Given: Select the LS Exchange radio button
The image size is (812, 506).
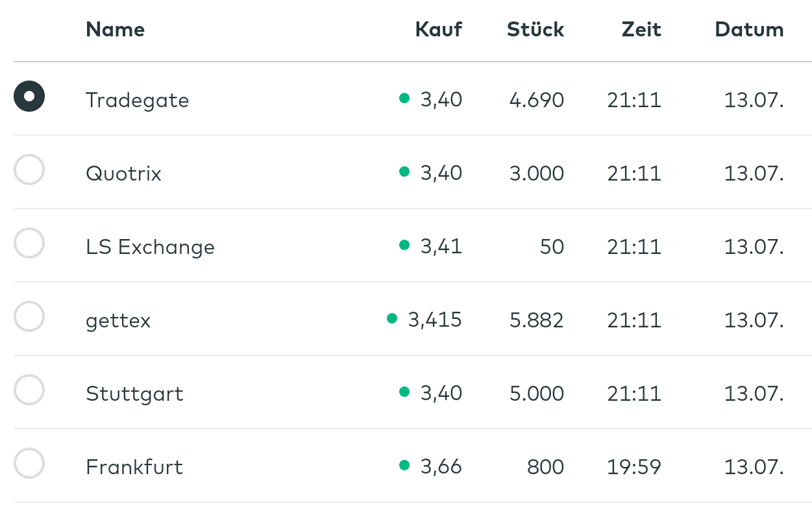Looking at the screenshot, I should (x=29, y=244).
